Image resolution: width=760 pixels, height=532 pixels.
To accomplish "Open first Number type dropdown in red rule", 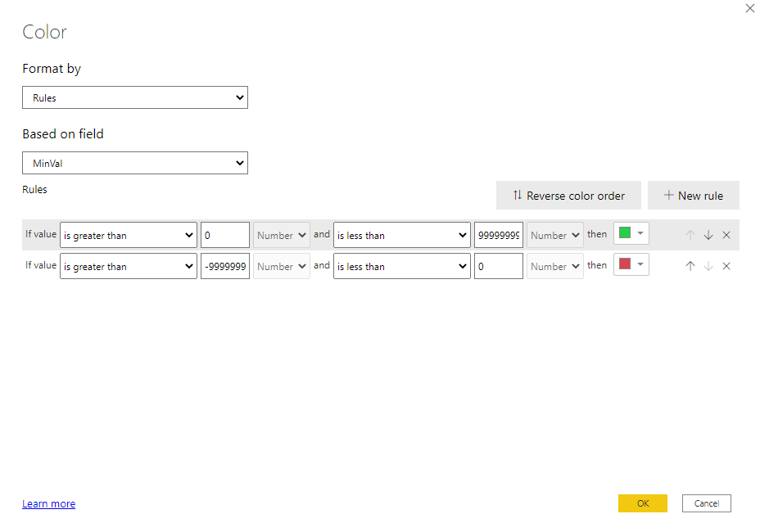I will [282, 266].
